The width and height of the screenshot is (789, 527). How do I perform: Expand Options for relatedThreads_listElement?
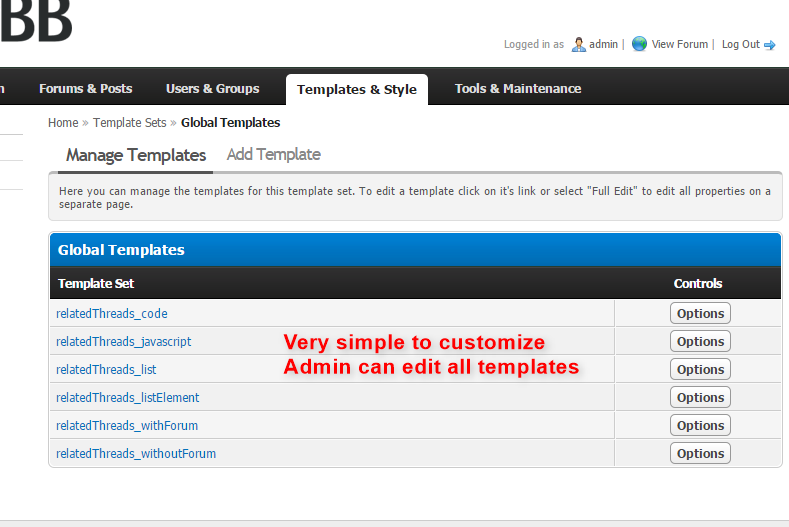click(700, 397)
